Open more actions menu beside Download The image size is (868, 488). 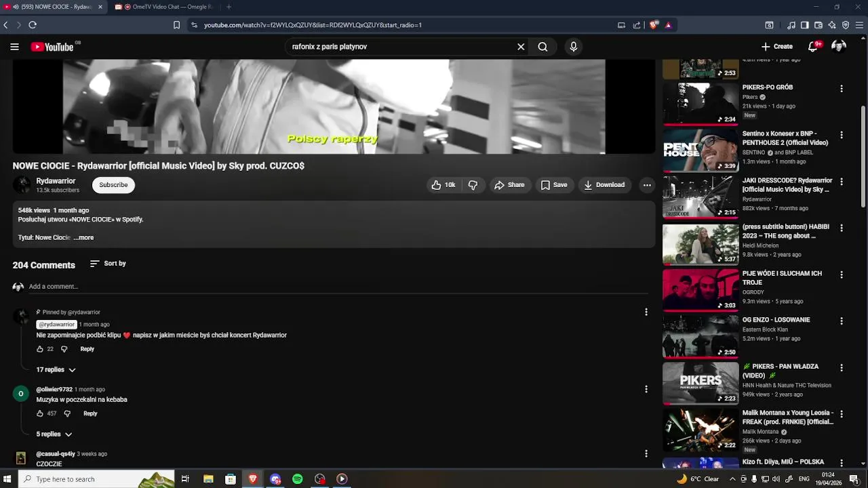tap(647, 185)
